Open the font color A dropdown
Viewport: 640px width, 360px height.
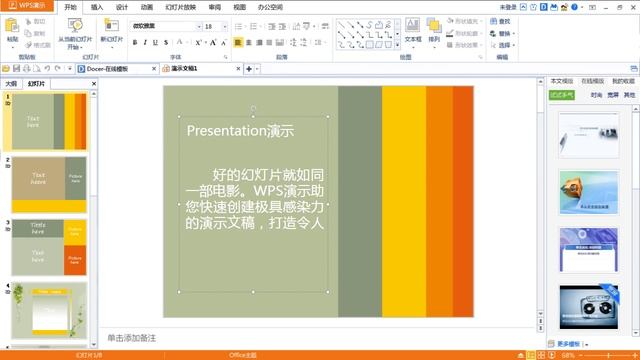[x=186, y=42]
